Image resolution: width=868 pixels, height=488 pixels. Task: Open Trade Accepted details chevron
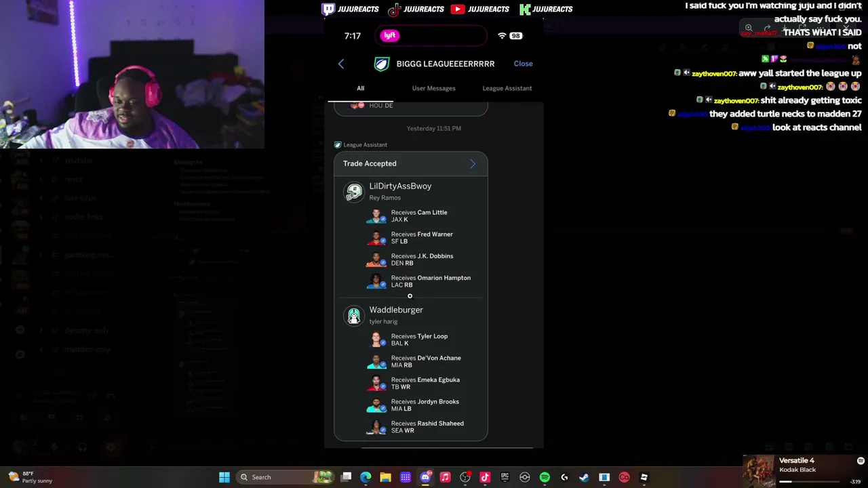pyautogui.click(x=473, y=163)
